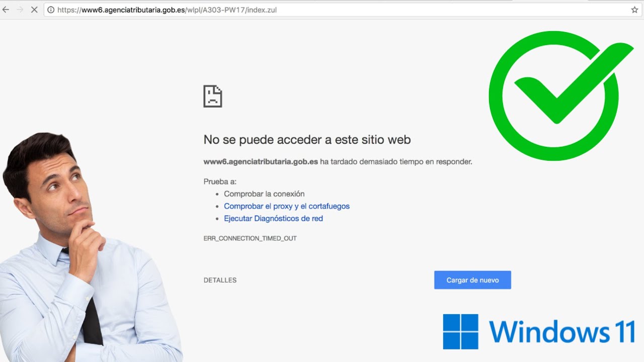
Task: Click 'Comprobar la conexión' list item
Action: (x=264, y=194)
